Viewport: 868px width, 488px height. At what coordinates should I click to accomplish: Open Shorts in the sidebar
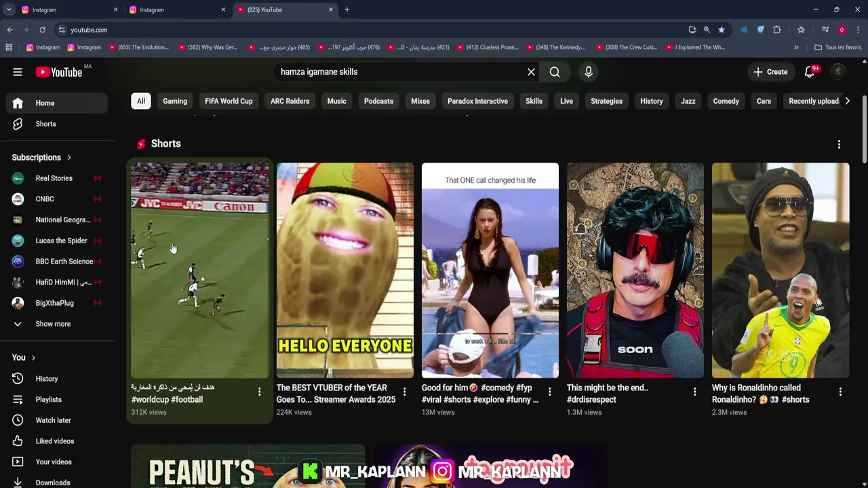point(57,124)
